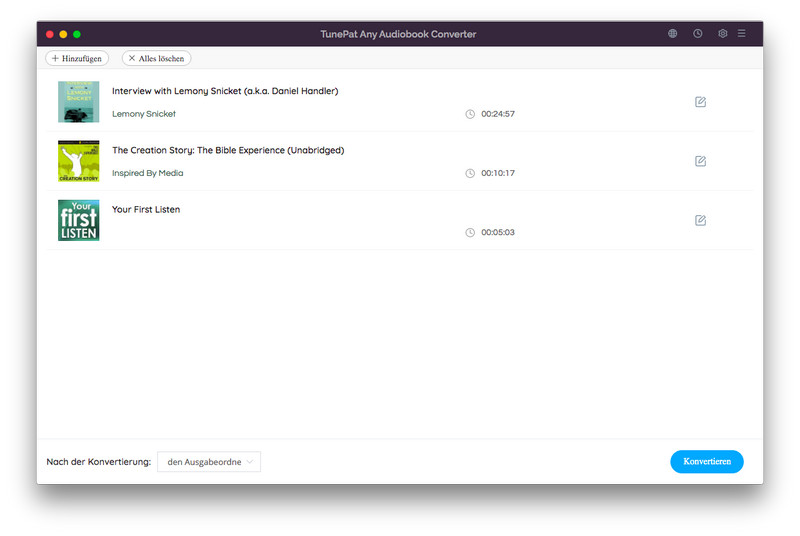Screen dimensions: 800x536
Task: Open the language globe icon
Action: pyautogui.click(x=672, y=34)
